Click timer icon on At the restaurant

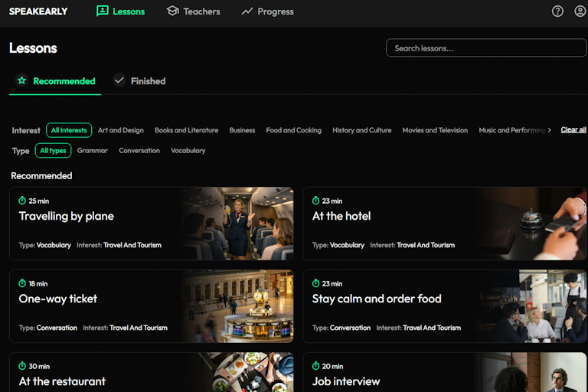[x=22, y=366]
